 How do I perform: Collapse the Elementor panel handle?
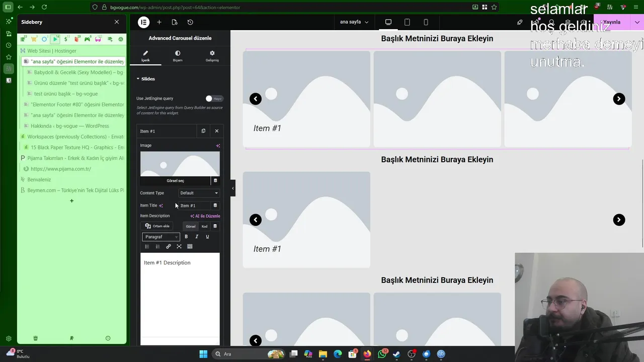232,188
